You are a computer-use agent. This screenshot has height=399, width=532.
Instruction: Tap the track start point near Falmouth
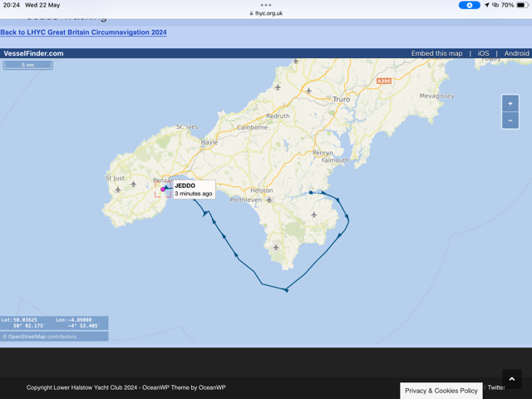pyautogui.click(x=311, y=193)
